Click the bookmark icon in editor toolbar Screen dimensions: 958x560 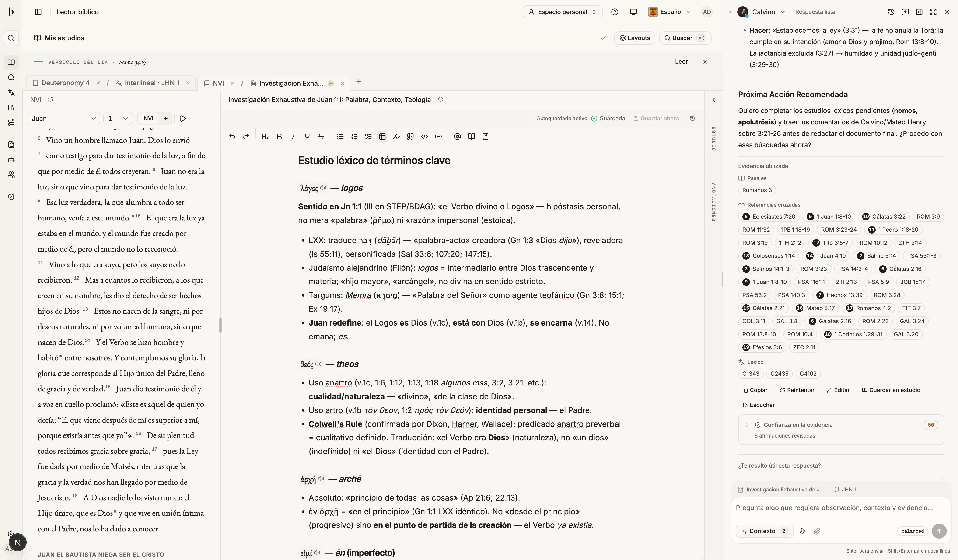point(486,136)
